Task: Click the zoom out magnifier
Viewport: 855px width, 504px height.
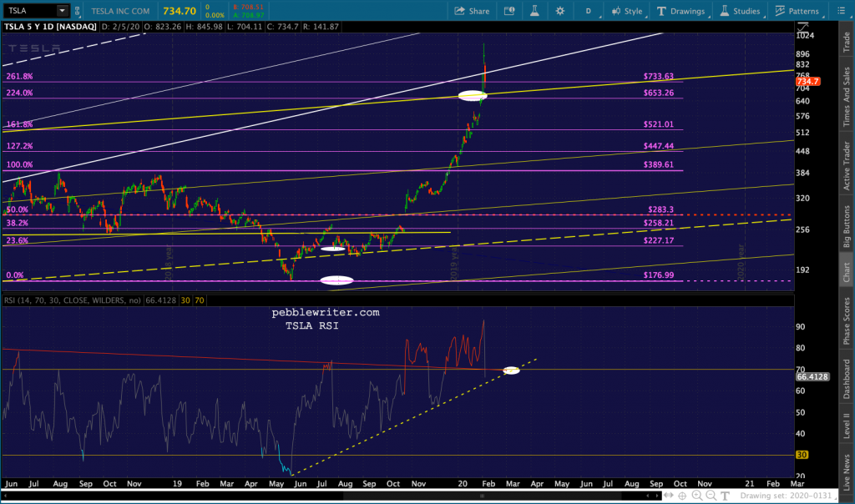Action: [x=711, y=496]
